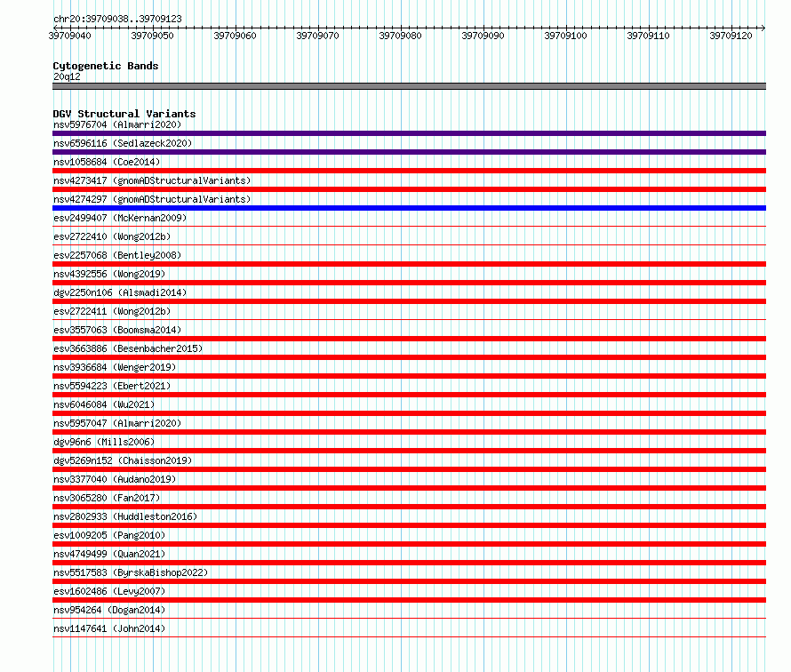
Task: Select esv1602486 (Levy2007) label
Action: pyautogui.click(x=109, y=591)
